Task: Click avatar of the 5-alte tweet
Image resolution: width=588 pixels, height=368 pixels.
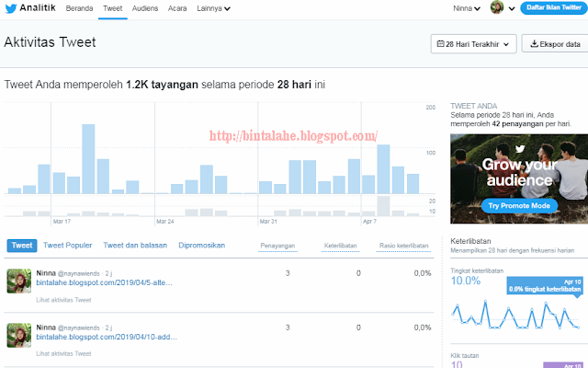Action: [19, 281]
